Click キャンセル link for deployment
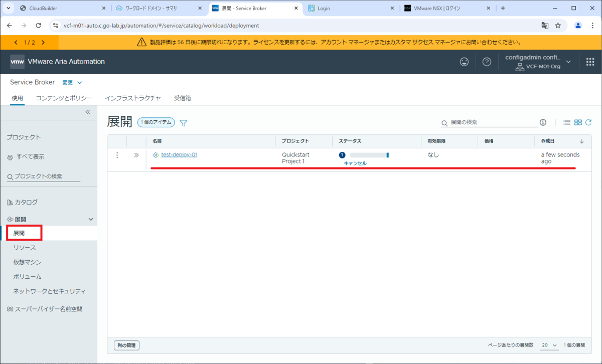Screen dimensions: 602x364 [355, 163]
